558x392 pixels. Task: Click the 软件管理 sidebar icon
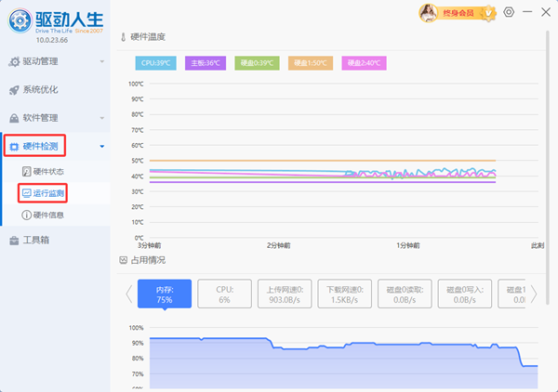point(14,118)
